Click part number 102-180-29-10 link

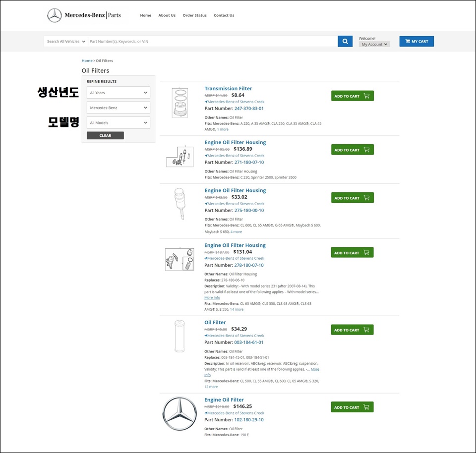pyautogui.click(x=249, y=420)
